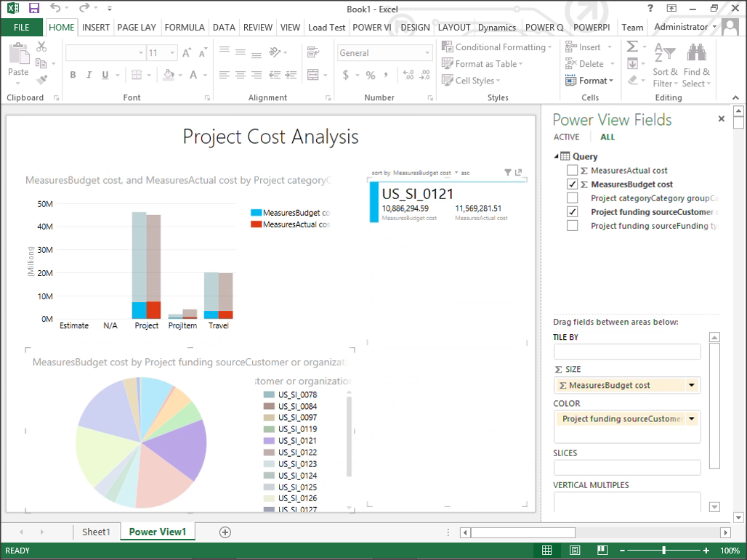Toggle Bold text formatting

(73, 75)
